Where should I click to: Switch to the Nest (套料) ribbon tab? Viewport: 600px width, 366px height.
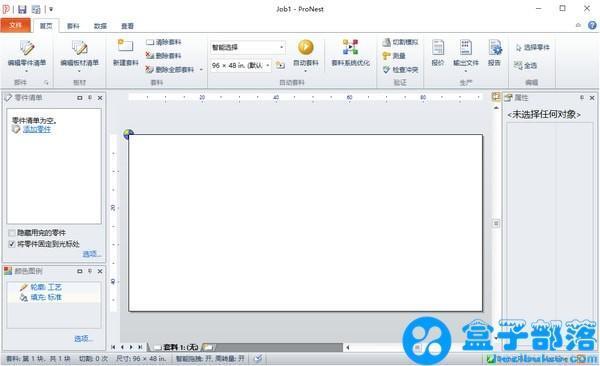click(x=73, y=26)
